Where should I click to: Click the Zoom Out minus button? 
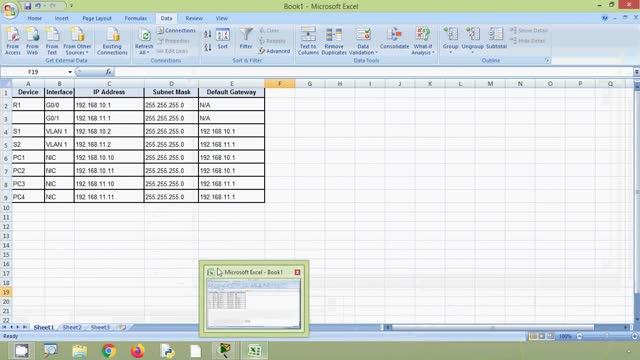579,336
